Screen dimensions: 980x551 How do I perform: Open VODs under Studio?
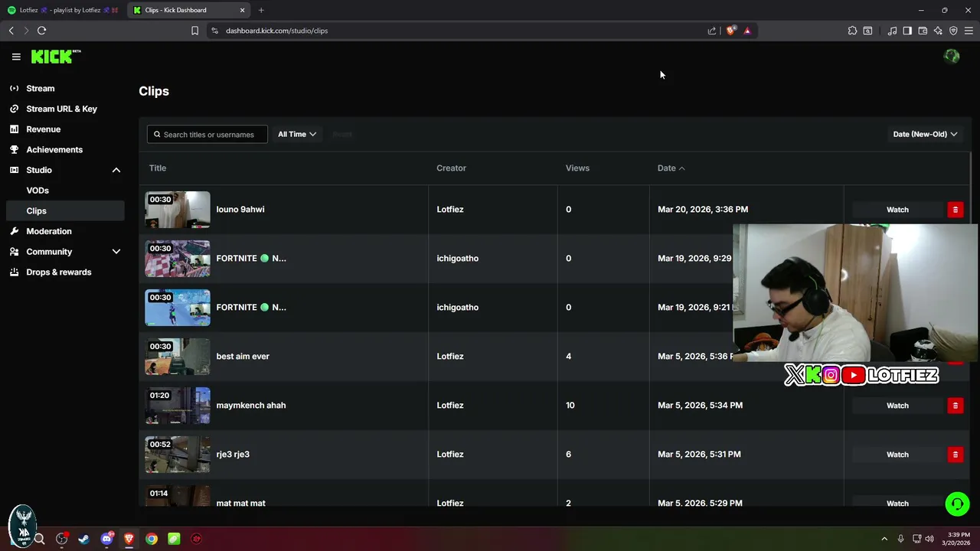point(38,191)
